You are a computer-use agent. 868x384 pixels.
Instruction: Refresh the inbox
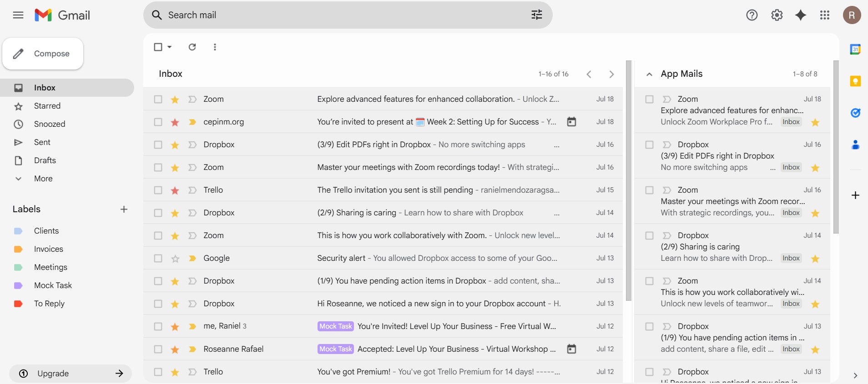pyautogui.click(x=192, y=47)
